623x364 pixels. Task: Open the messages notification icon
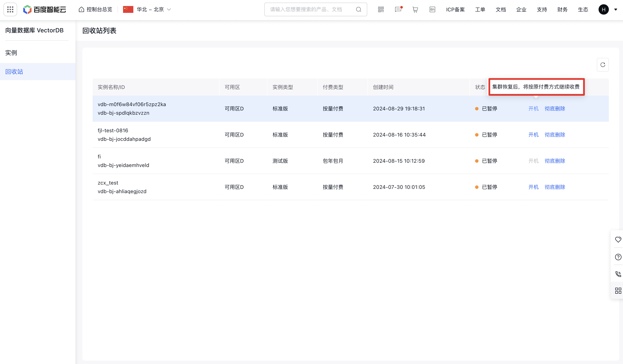coord(398,9)
